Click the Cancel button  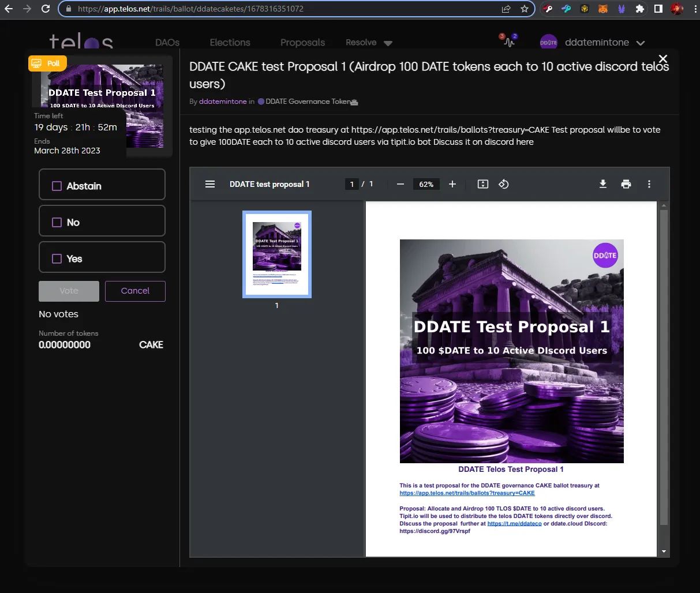click(135, 291)
